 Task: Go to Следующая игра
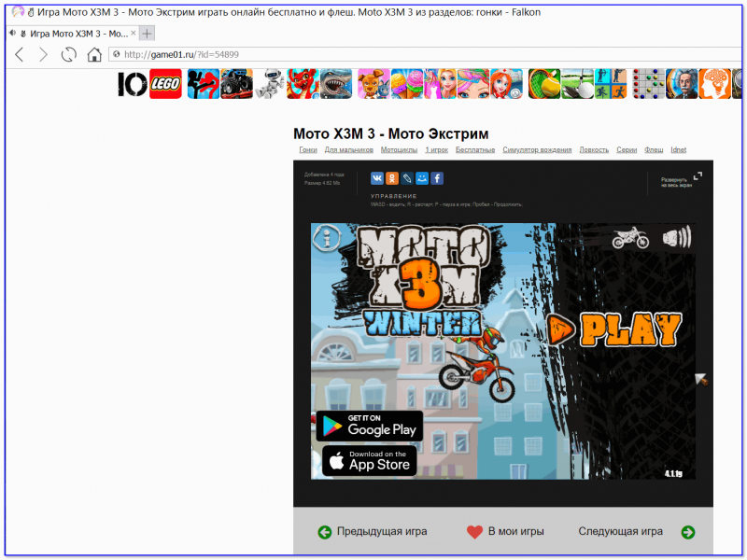[637, 531]
